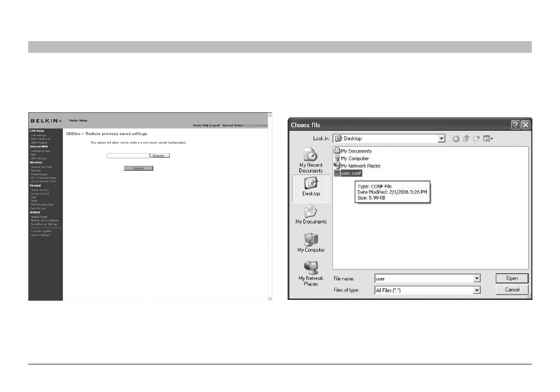Image resolution: width=560 pixels, height=392 pixels.
Task: Select My Network Places in file list
Action: tap(357, 166)
